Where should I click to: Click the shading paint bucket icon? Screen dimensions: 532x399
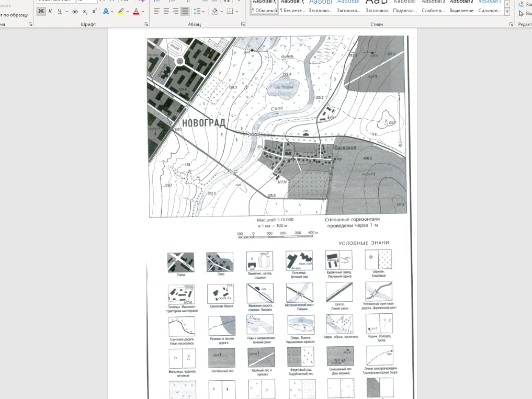[x=214, y=11]
